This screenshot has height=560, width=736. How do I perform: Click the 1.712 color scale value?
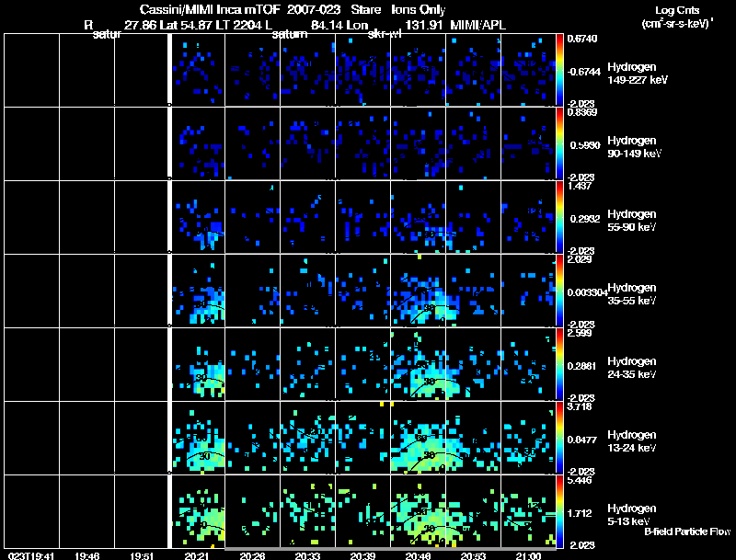click(x=580, y=514)
